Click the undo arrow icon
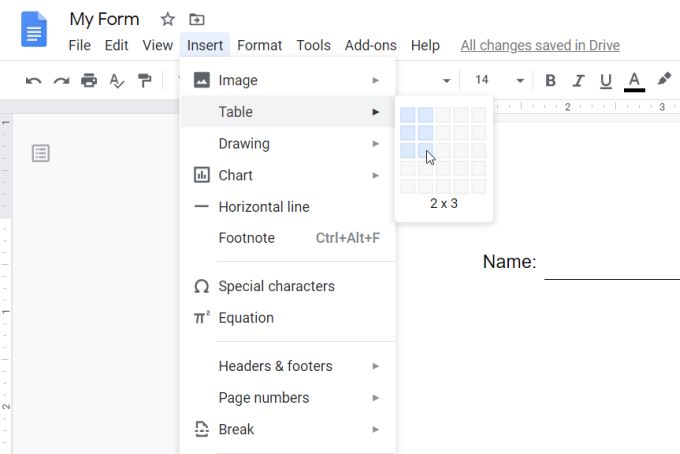 point(34,80)
